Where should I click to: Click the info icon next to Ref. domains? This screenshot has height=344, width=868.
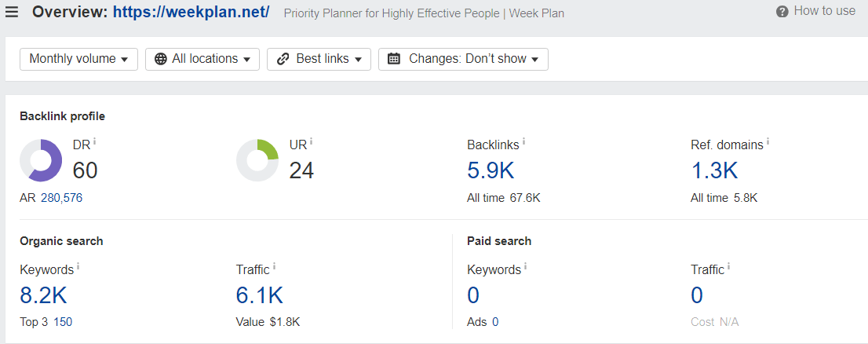click(768, 142)
